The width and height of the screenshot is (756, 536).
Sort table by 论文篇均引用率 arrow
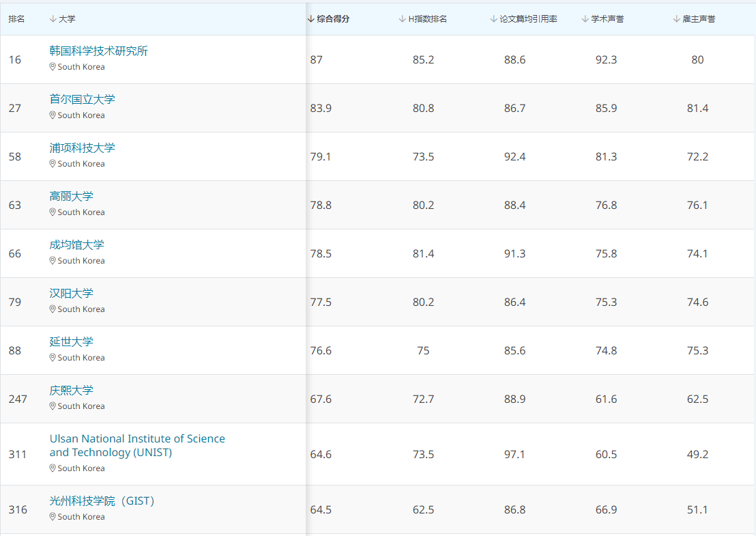click(494, 19)
